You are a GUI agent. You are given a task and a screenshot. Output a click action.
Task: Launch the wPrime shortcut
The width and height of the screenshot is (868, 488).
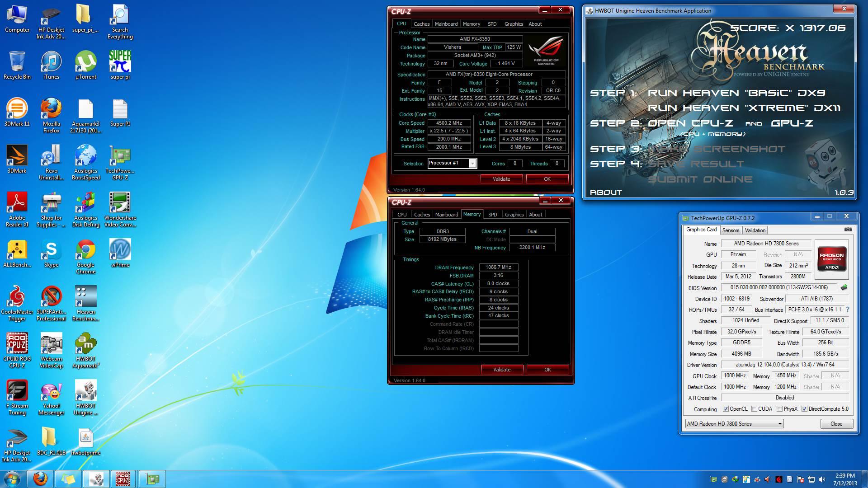point(120,254)
